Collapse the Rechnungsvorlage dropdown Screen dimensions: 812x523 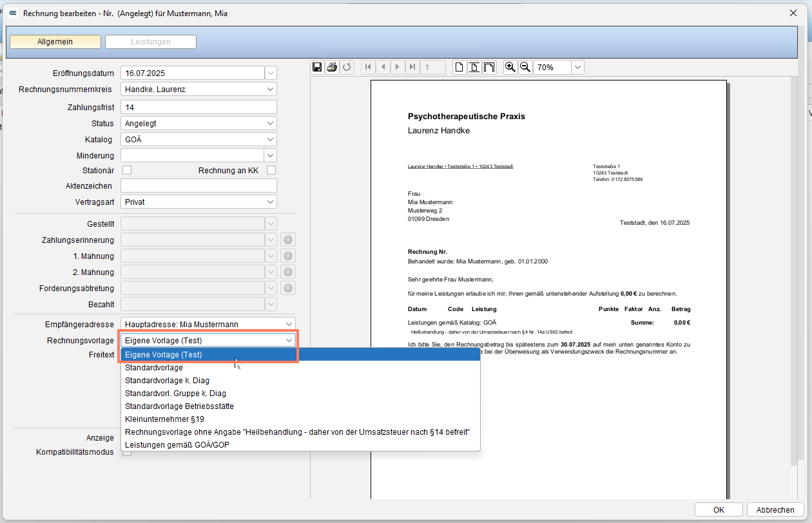(289, 340)
